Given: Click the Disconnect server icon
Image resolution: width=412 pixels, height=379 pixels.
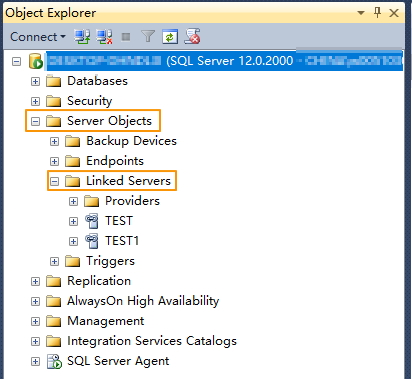Looking at the screenshot, I should click(104, 37).
